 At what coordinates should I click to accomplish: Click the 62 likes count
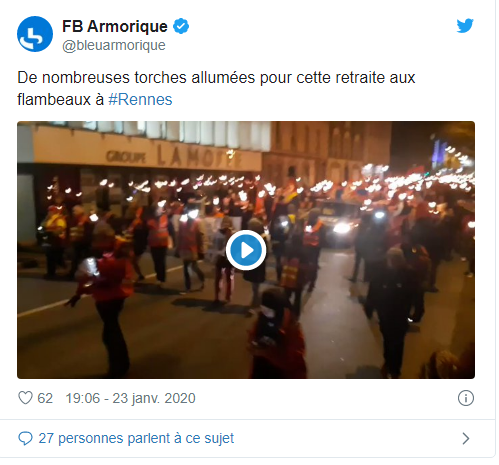[x=45, y=398]
